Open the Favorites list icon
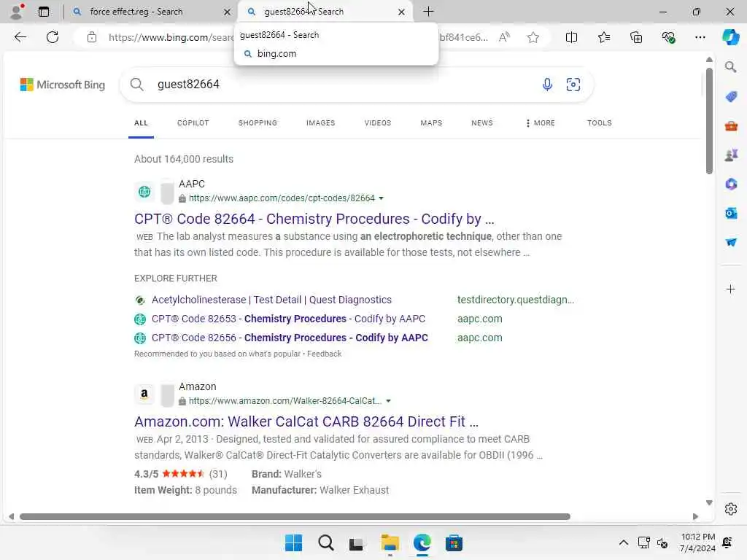747x560 pixels. pos(603,37)
